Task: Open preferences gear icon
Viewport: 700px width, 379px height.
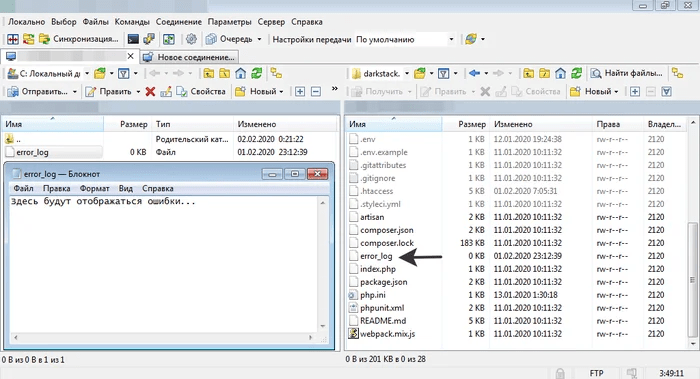Action: click(x=191, y=39)
